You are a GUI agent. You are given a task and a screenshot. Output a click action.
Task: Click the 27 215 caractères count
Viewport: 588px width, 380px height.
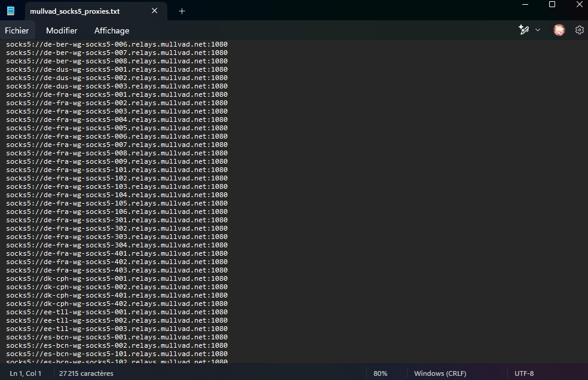[x=86, y=373]
